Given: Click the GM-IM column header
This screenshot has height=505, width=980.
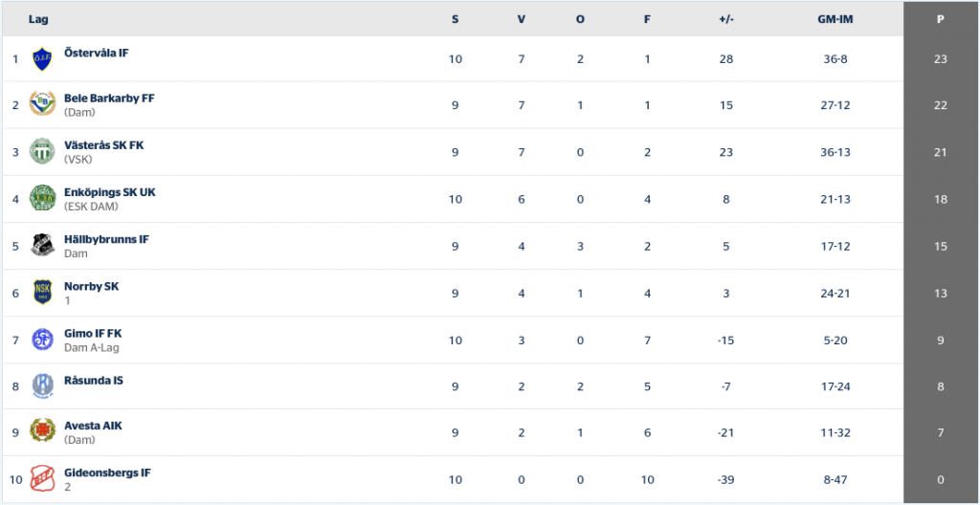Looking at the screenshot, I should click(x=835, y=19).
